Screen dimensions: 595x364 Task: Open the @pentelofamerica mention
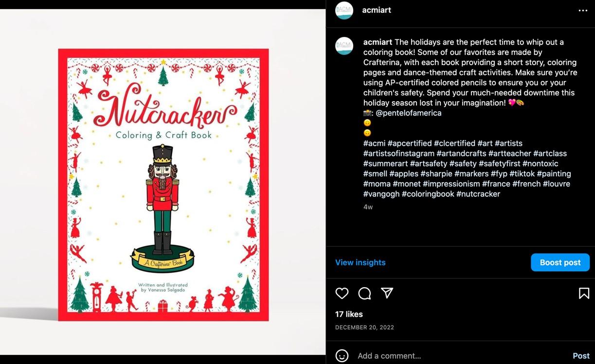(x=409, y=113)
